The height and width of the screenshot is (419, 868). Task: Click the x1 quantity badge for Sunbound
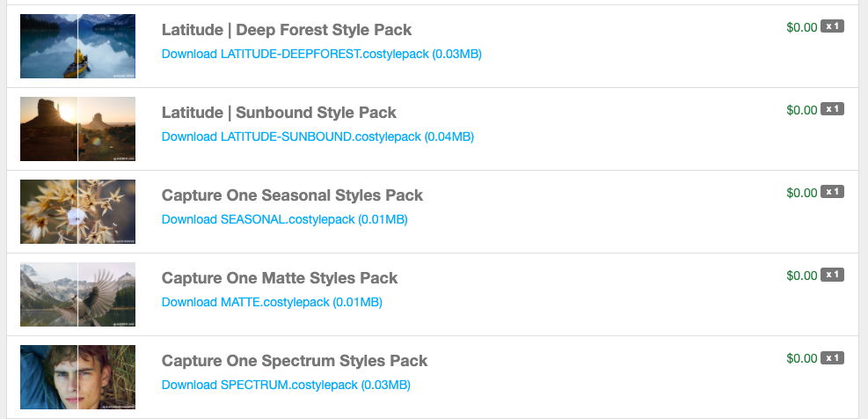pos(832,109)
